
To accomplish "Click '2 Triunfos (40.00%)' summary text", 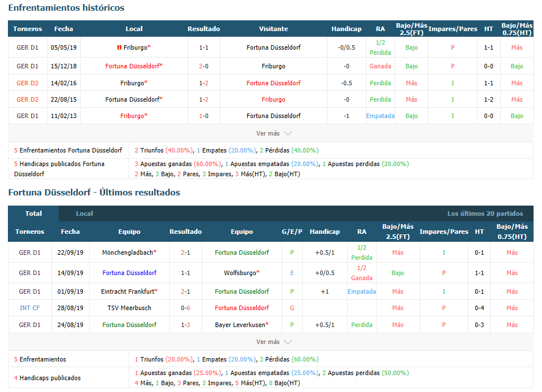I will coord(164,150).
